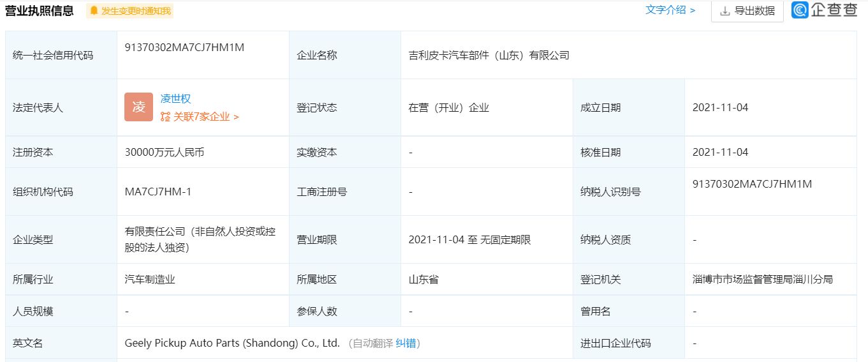Click the 登记机关 label cell

[629, 279]
